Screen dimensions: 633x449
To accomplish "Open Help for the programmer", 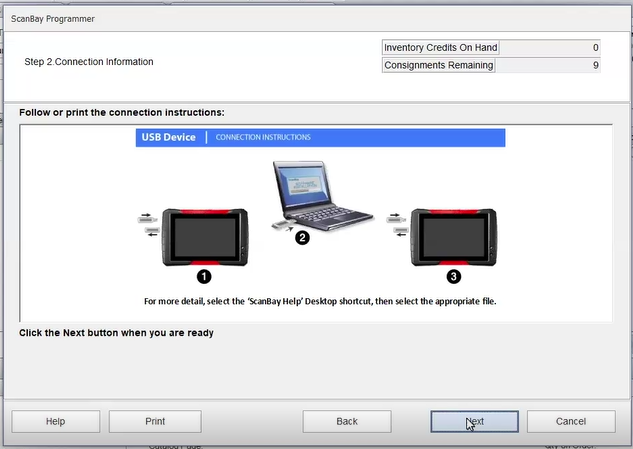I will pos(55,421).
